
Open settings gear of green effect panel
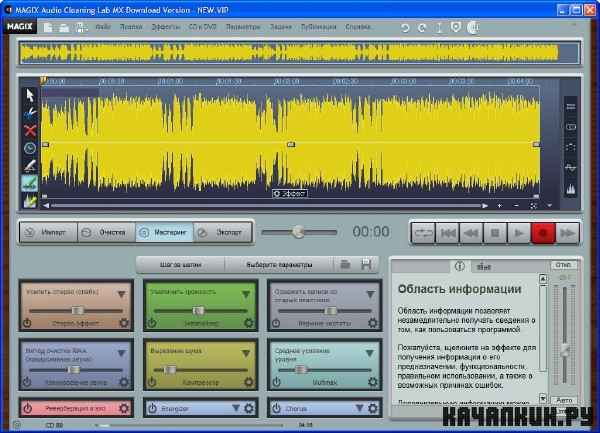pyautogui.click(x=249, y=323)
